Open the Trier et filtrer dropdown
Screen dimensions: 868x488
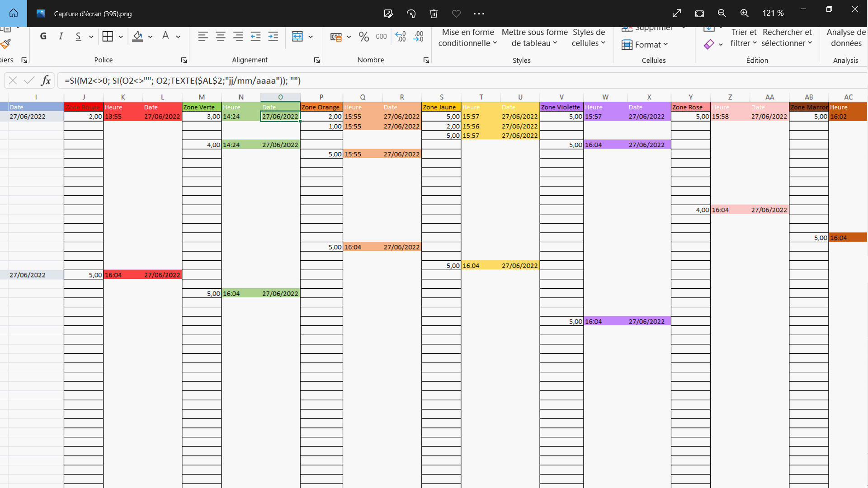pos(743,38)
